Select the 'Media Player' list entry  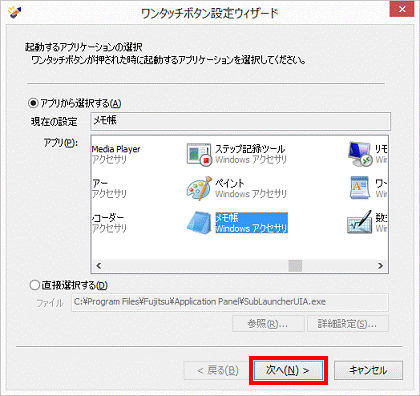pos(116,154)
